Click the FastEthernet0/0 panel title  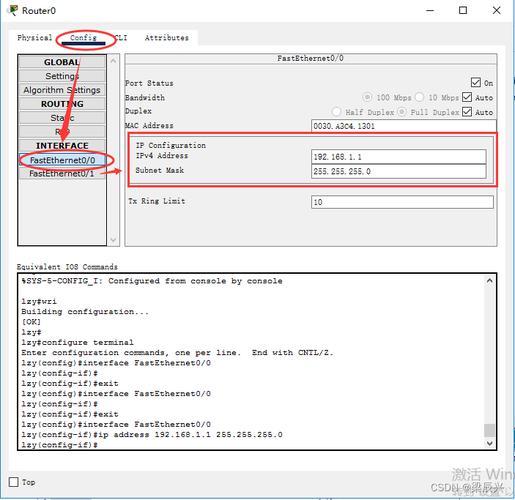pyautogui.click(x=310, y=58)
